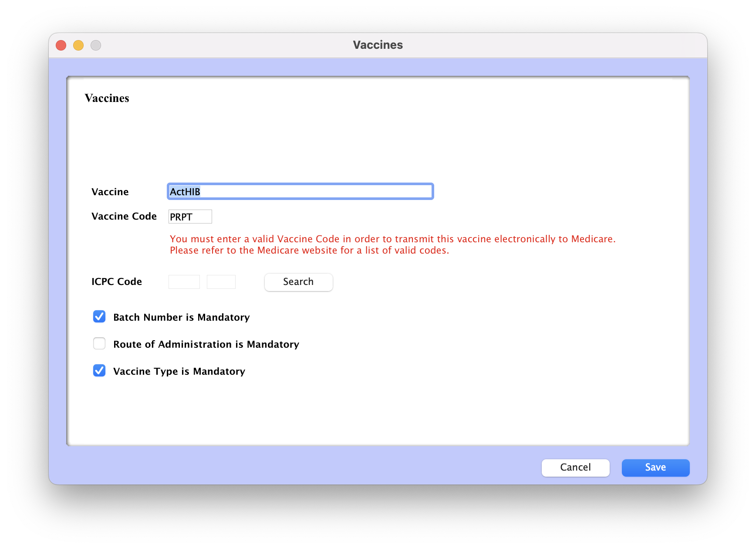
Task: Click the greyed-out zoom window button
Action: pyautogui.click(x=96, y=45)
